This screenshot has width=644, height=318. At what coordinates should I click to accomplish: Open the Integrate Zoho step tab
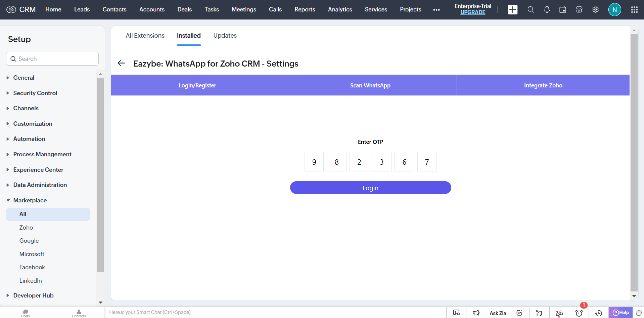click(x=543, y=85)
